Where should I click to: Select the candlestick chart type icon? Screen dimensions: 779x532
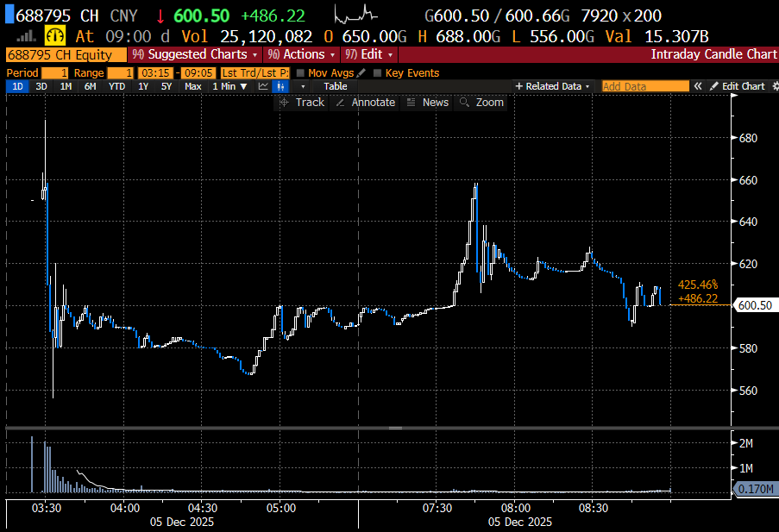280,86
